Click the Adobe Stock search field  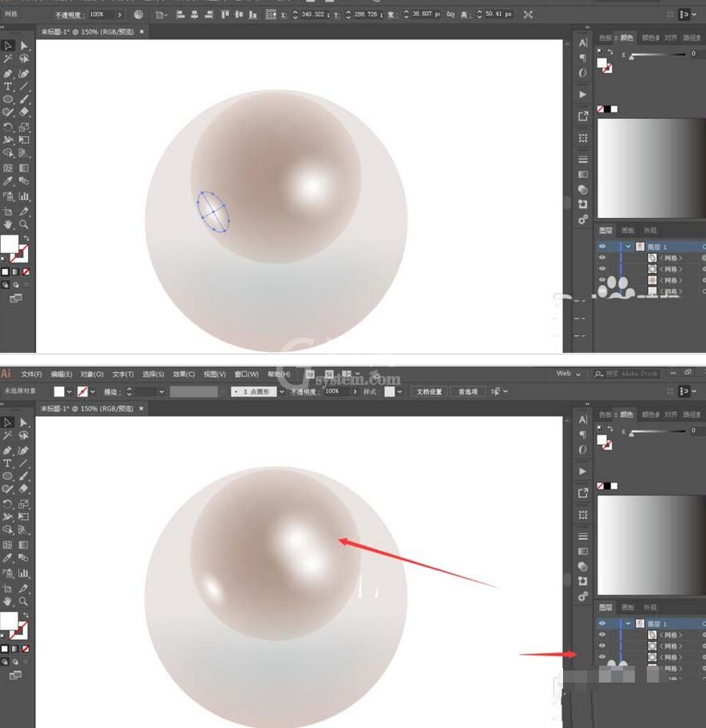pos(627,374)
